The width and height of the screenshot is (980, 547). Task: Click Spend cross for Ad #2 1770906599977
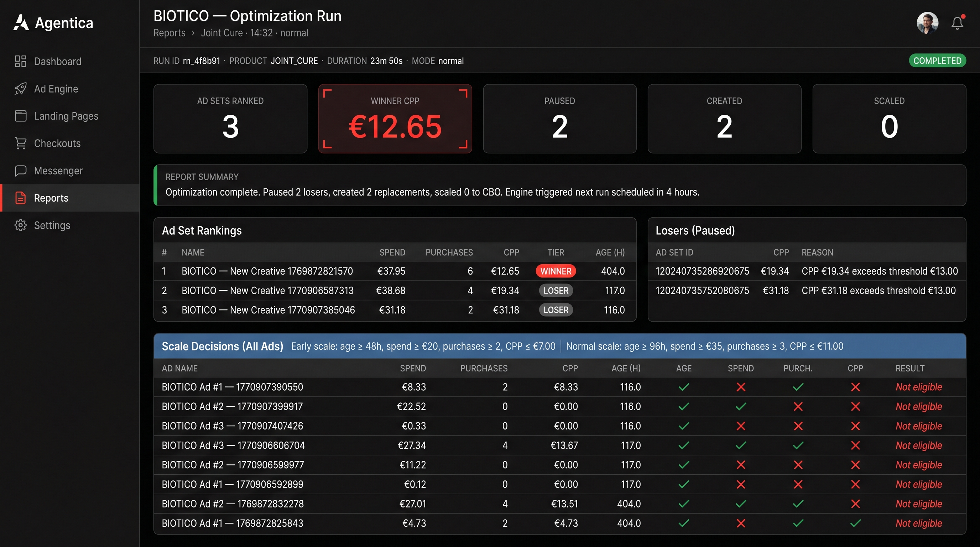(741, 465)
